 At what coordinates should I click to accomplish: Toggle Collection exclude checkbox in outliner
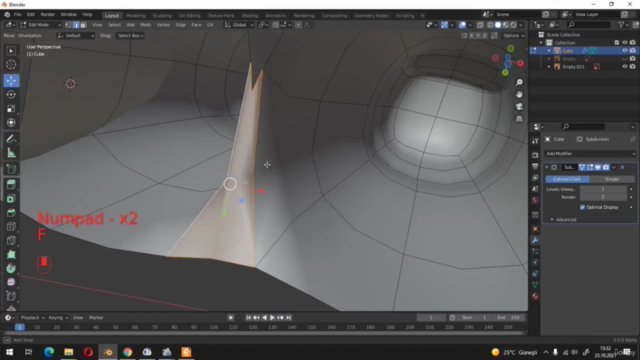coord(617,42)
